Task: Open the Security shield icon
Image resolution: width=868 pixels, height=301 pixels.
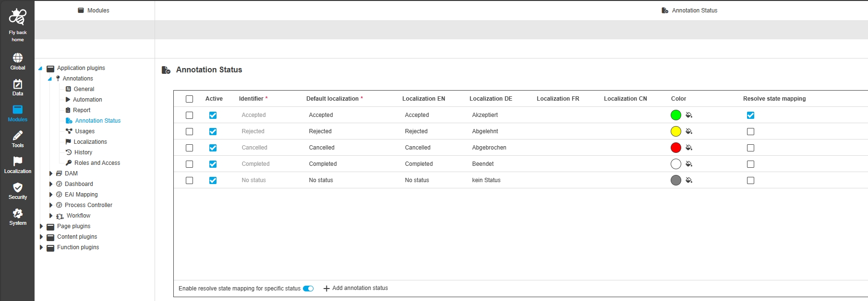Action: 18,188
